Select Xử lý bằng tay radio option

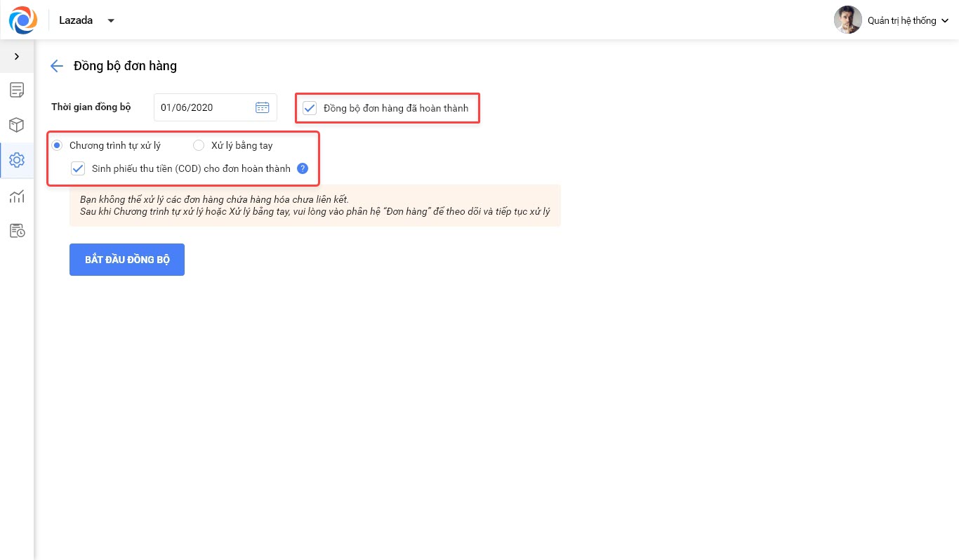[199, 145]
